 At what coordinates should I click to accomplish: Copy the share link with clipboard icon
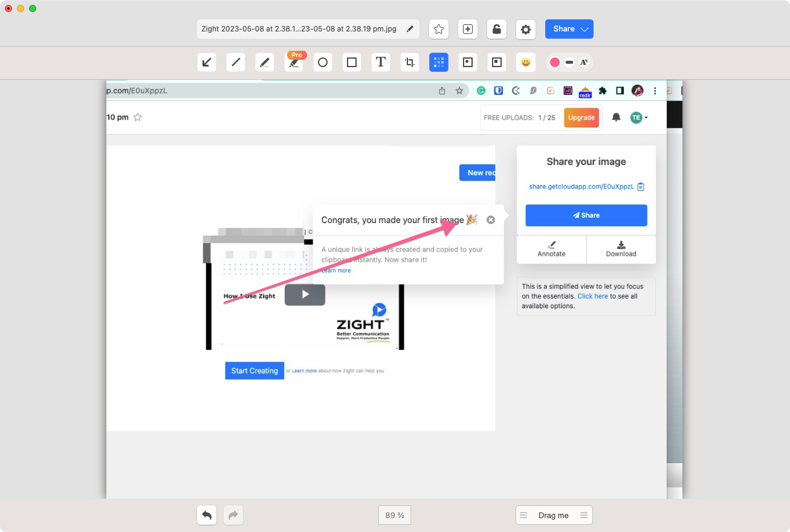click(641, 187)
